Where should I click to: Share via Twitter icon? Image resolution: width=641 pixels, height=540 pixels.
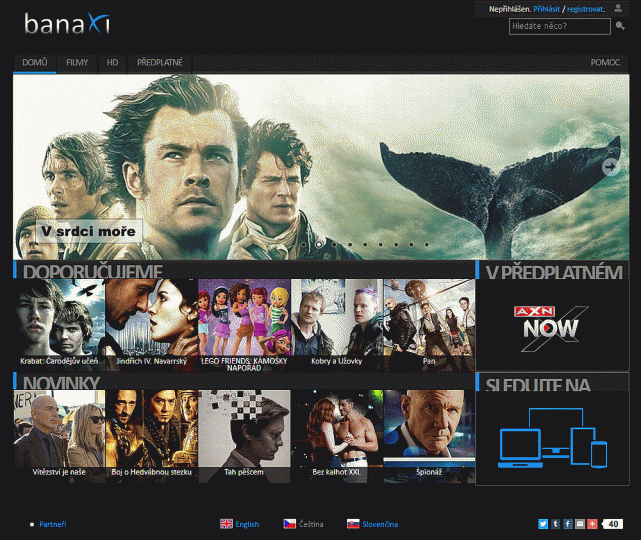543,524
